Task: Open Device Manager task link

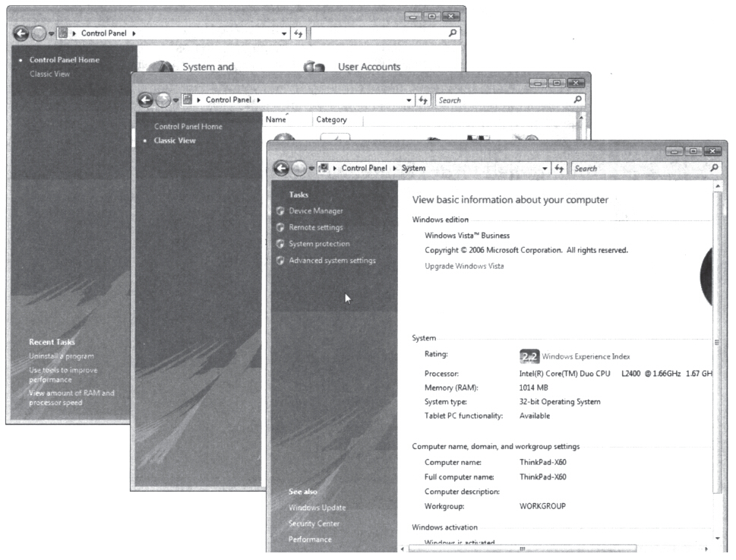Action: pyautogui.click(x=316, y=210)
